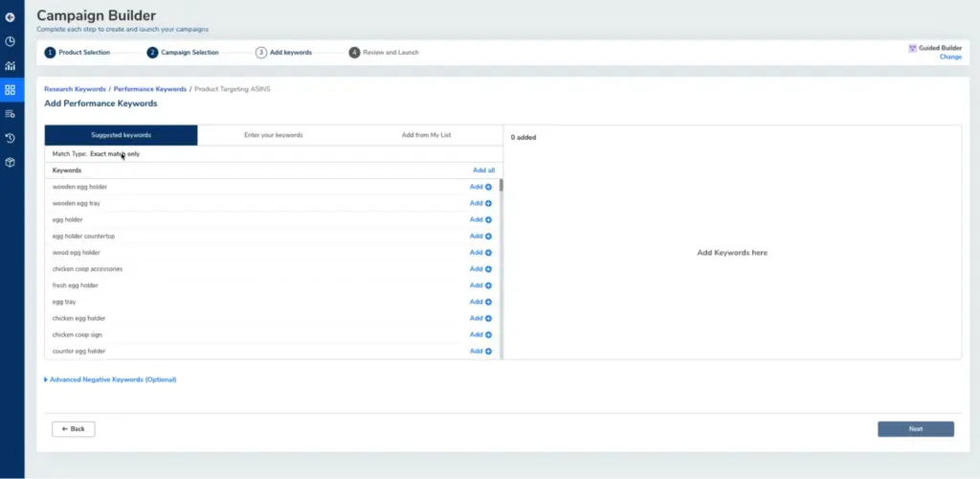Click Change link under Guided Builder

click(x=950, y=57)
